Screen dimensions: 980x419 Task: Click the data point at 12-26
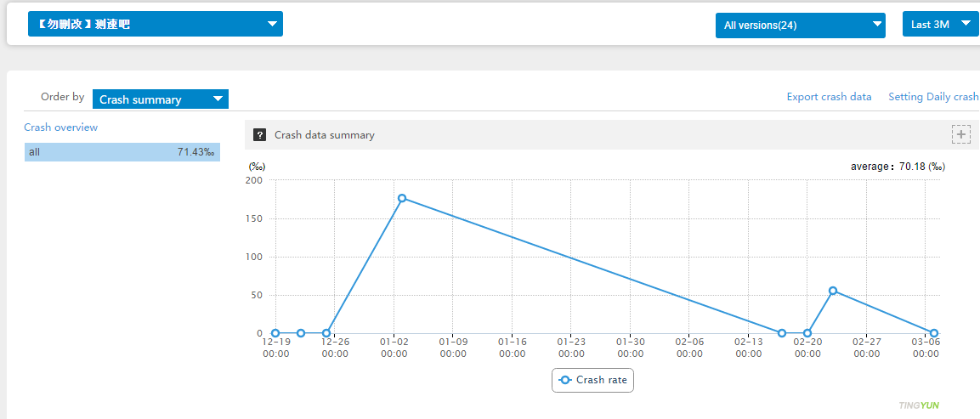pos(326,333)
